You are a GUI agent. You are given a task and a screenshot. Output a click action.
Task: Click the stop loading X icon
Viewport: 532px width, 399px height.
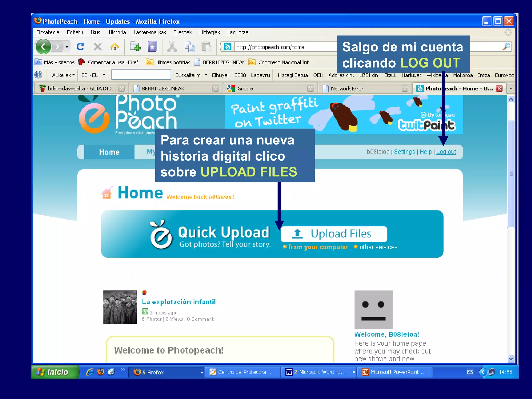click(98, 47)
